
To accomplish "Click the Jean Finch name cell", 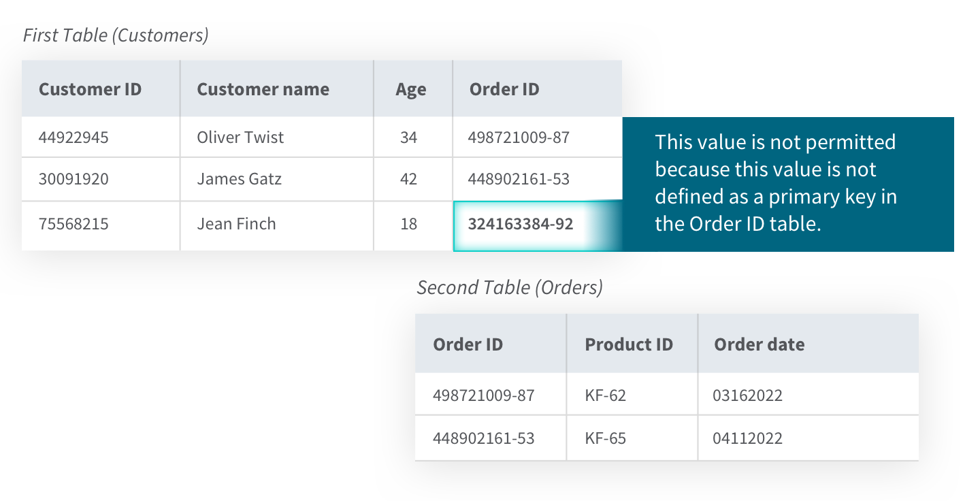I will pyautogui.click(x=277, y=226).
